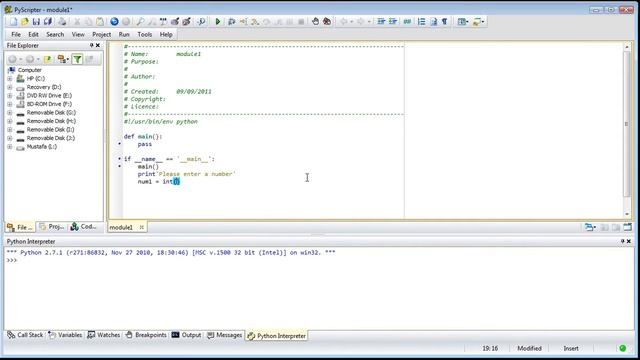Click the Run to Cursor icon
This screenshot has height=360, width=640.
tap(243, 22)
